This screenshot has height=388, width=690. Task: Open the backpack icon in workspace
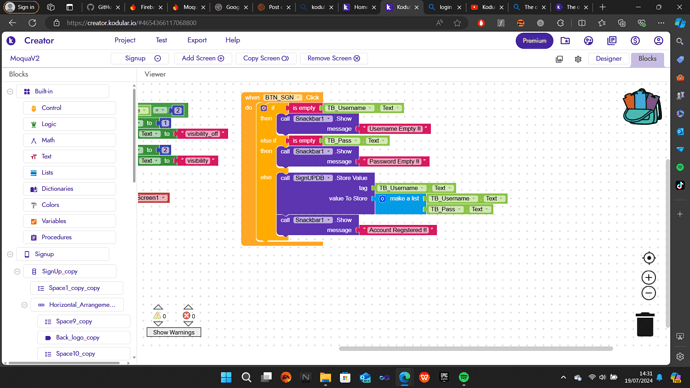[642, 106]
